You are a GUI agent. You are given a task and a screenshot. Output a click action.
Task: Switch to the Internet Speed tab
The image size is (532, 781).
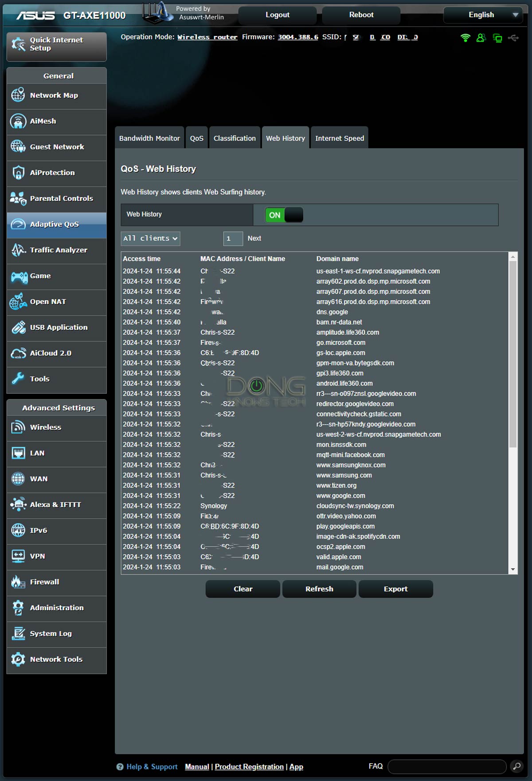[340, 138]
